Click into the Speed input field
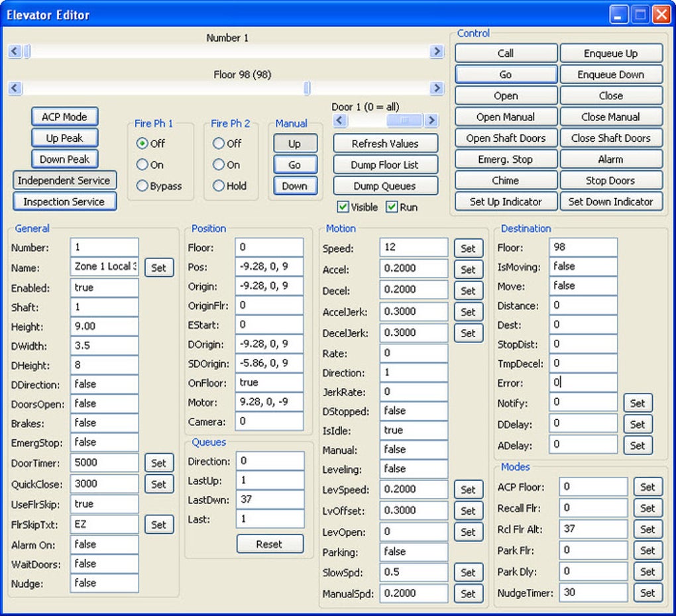 [x=414, y=248]
